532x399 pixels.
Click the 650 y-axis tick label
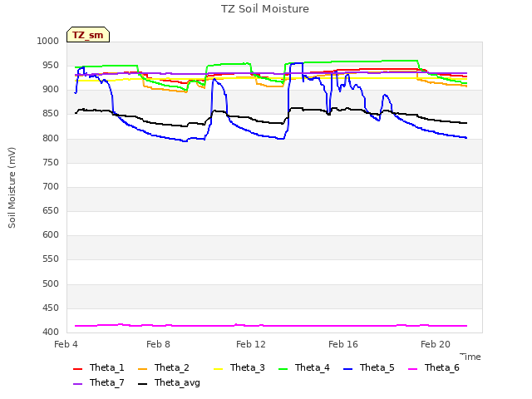[51, 210]
